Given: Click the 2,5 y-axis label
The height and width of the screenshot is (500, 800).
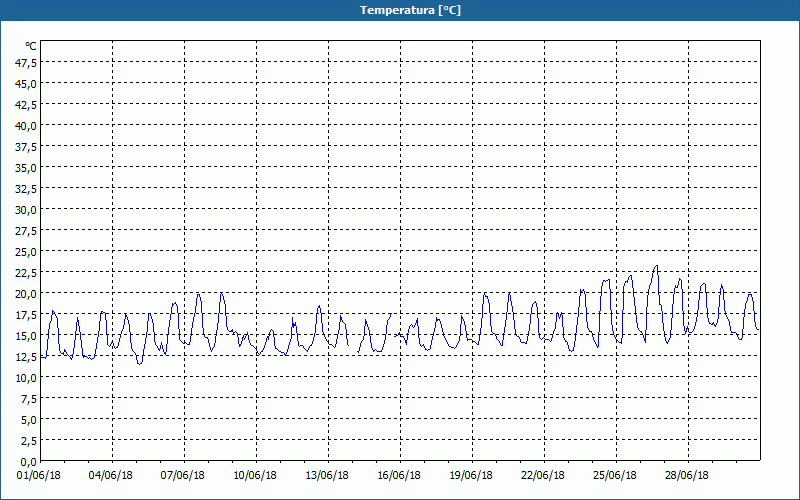Looking at the screenshot, I should click(28, 441).
